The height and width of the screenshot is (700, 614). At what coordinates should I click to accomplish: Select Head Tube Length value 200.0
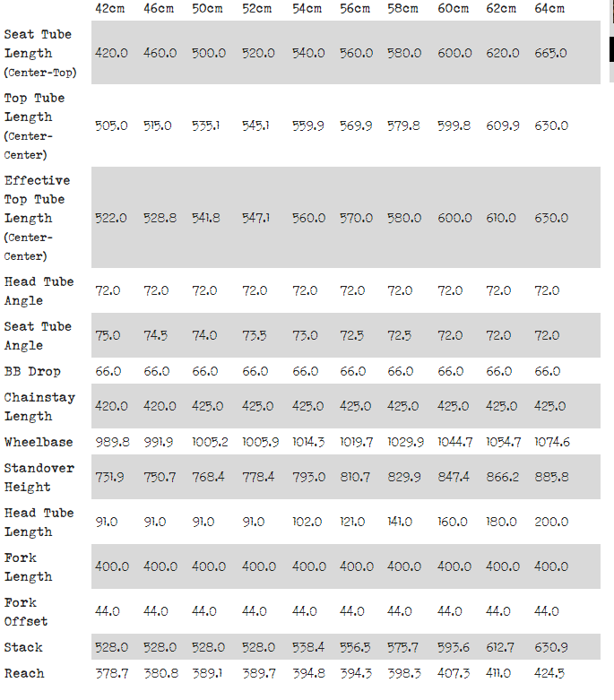551,522
